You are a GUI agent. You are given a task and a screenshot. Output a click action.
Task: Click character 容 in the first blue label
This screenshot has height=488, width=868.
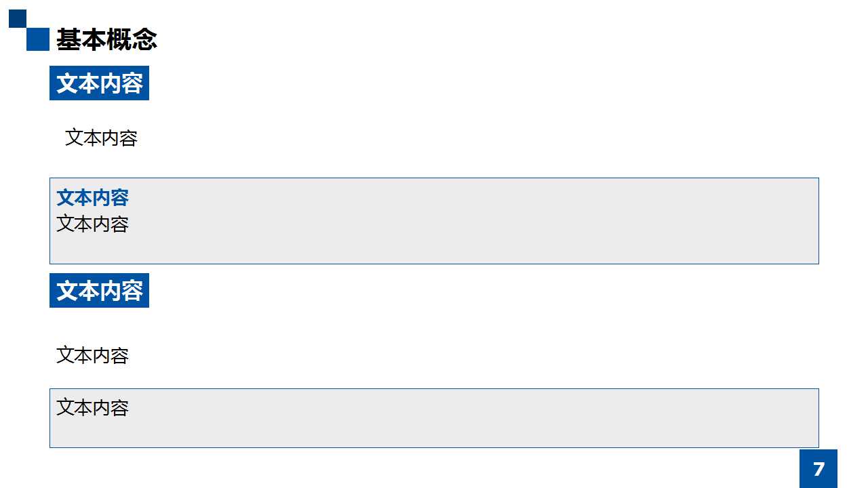point(132,83)
